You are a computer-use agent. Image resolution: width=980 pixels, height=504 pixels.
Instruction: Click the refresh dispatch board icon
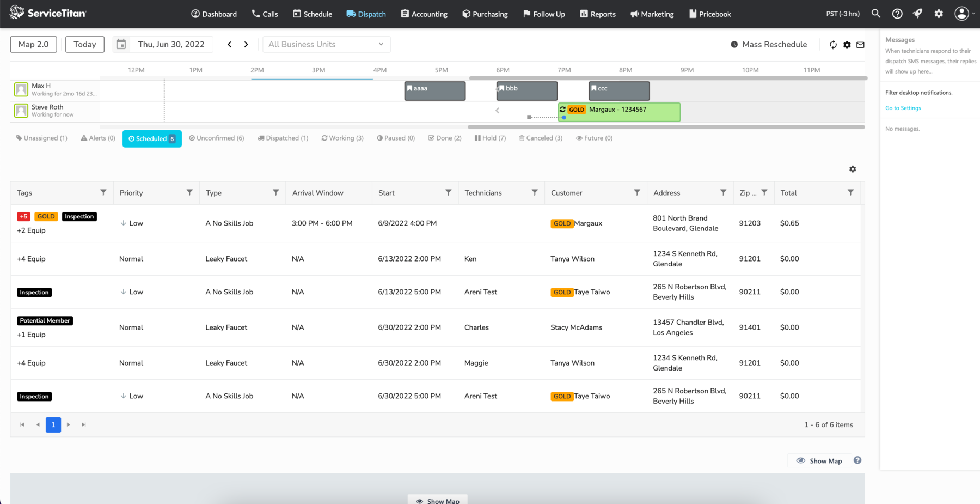coord(833,45)
